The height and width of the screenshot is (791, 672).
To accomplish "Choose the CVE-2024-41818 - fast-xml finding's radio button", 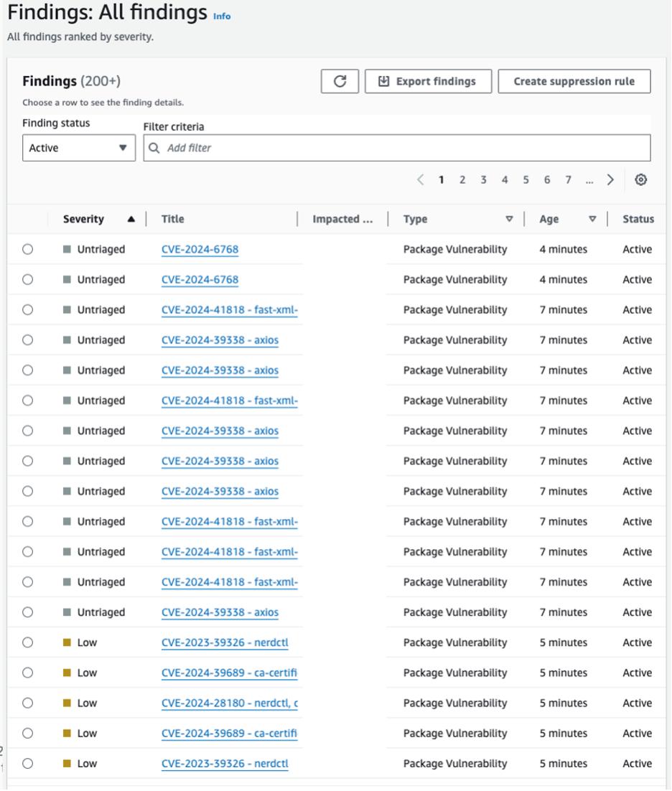I will tap(29, 309).
